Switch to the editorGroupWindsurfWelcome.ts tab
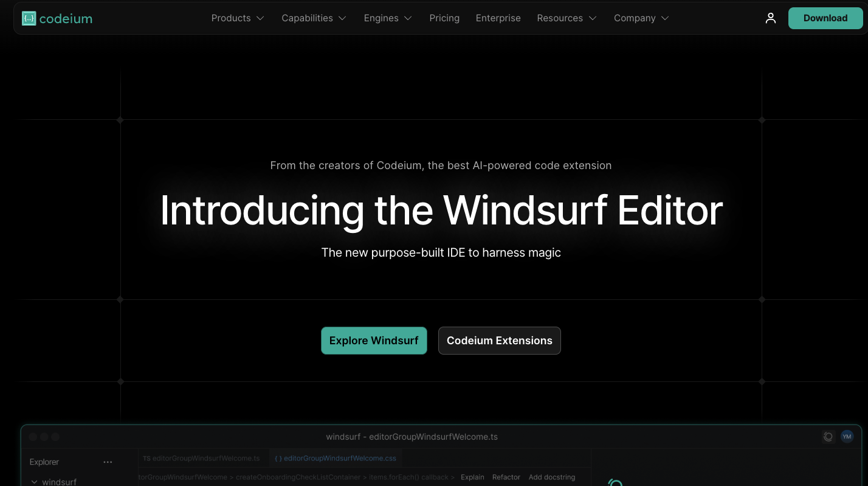The width and height of the screenshot is (868, 486). (201, 458)
